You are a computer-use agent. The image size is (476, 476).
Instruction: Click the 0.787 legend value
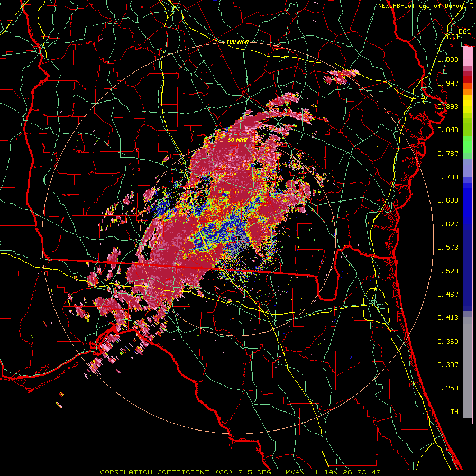[448, 153]
